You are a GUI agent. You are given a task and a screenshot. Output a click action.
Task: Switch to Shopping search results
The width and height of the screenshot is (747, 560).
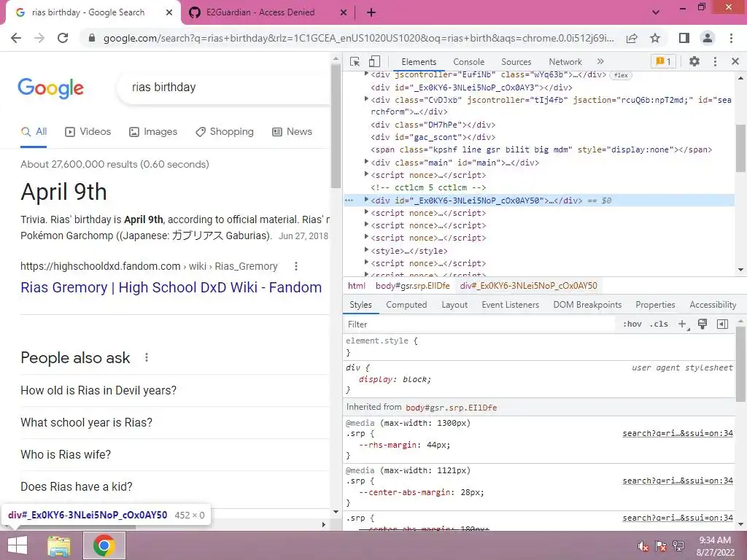click(225, 132)
